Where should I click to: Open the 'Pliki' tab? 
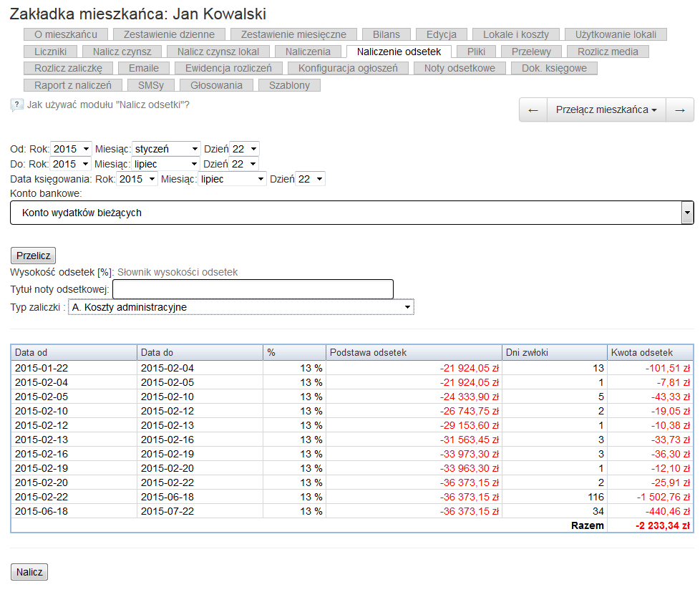pyautogui.click(x=477, y=52)
